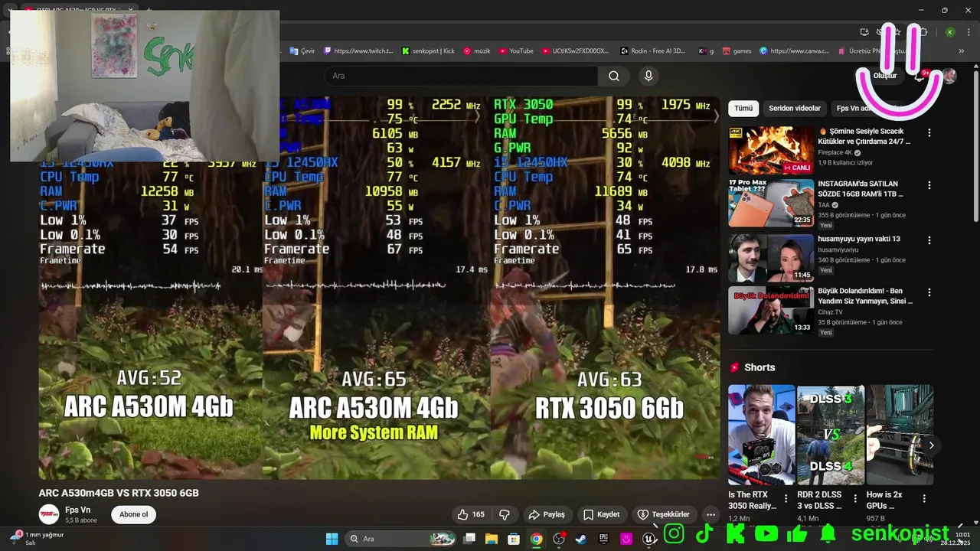The width and height of the screenshot is (980, 551).
Task: Open YouTube account avatar menu
Action: coord(949,76)
